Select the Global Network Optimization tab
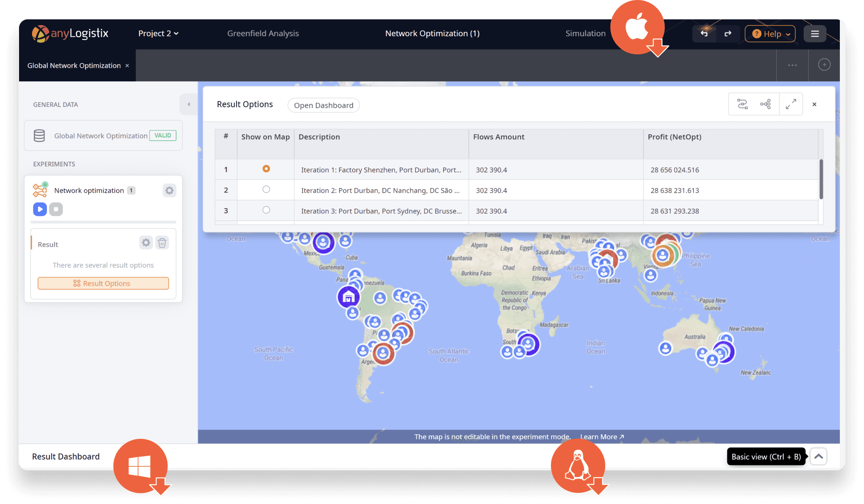The image size is (864, 504). click(74, 65)
